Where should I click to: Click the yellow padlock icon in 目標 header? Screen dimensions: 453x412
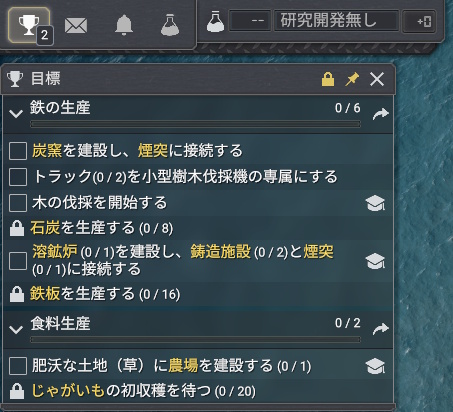[328, 79]
